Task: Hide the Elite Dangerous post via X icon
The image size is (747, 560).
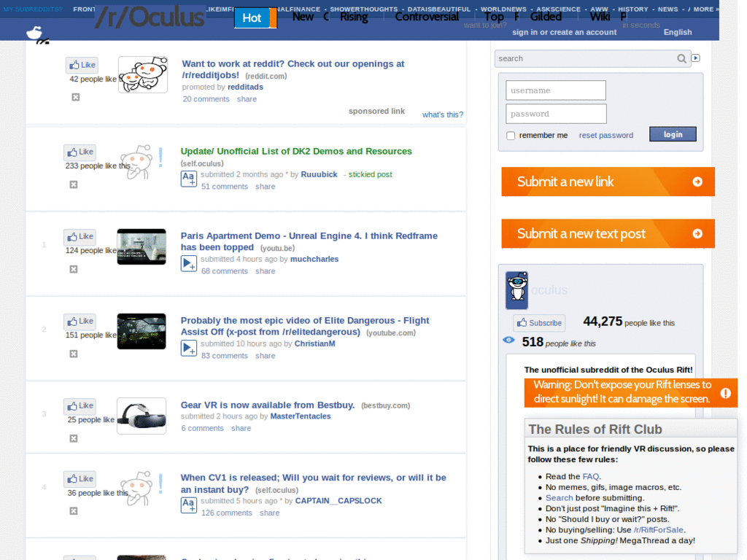Action: 74,354
